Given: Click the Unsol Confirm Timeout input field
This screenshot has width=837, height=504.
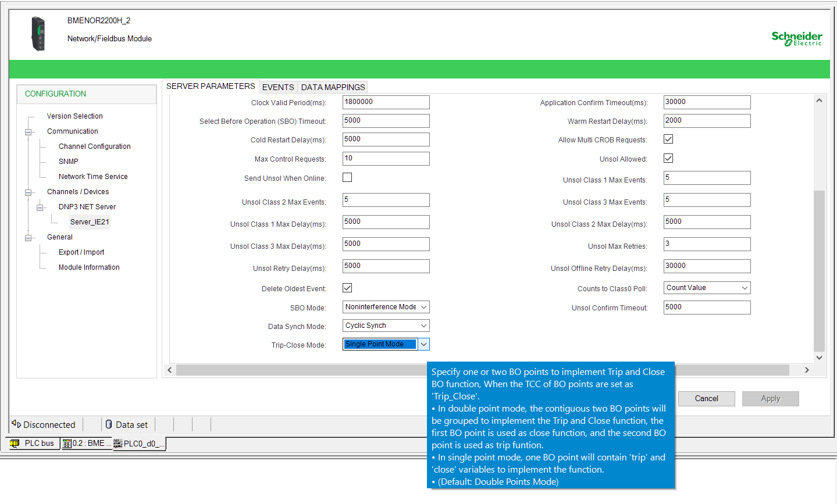Looking at the screenshot, I should (707, 308).
